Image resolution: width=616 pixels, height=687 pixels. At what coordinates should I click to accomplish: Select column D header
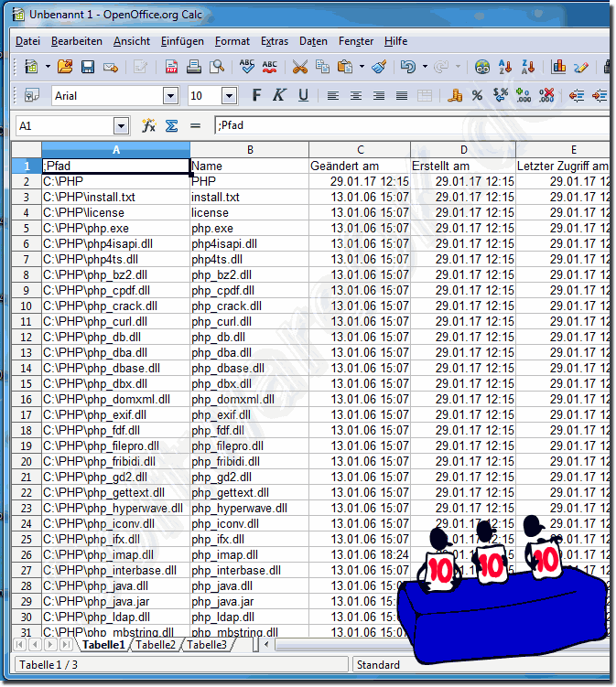click(463, 150)
